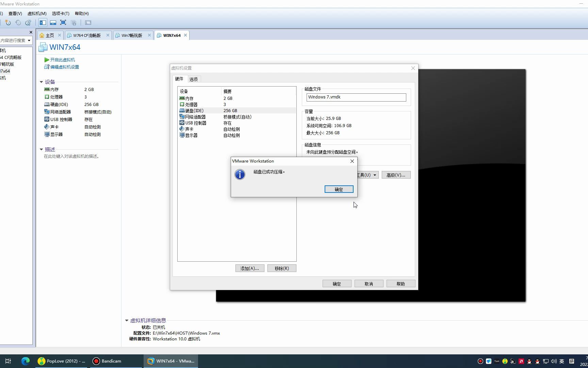
Task: Click the 显示器 display icon in settings dialog
Action: (x=182, y=135)
